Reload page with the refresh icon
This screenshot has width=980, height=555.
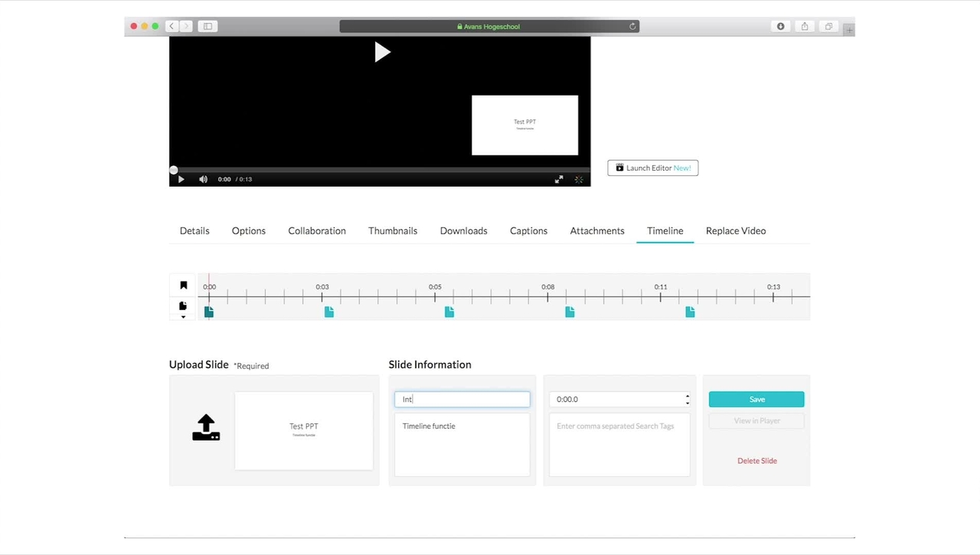pyautogui.click(x=632, y=26)
